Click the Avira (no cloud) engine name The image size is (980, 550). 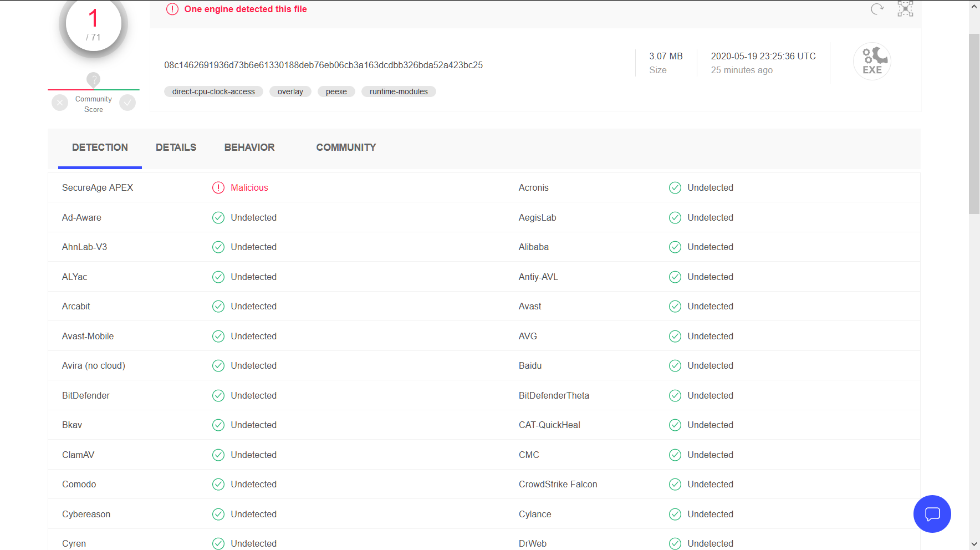(94, 366)
